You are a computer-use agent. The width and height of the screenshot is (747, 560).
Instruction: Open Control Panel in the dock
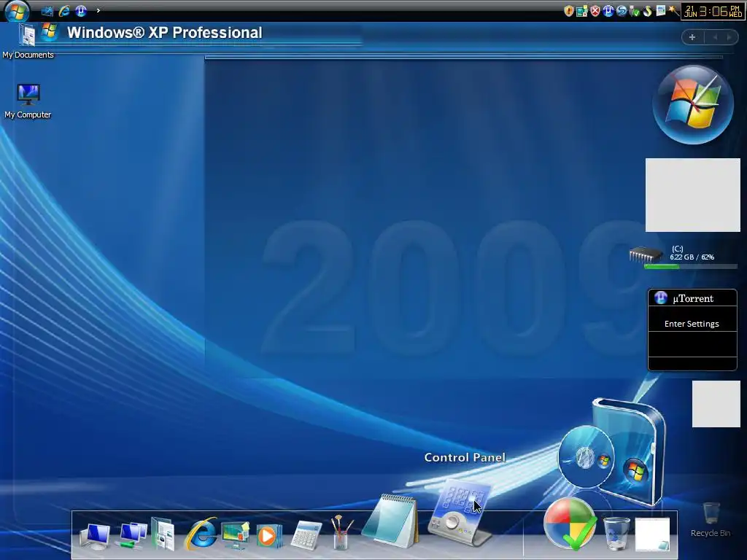point(460,513)
